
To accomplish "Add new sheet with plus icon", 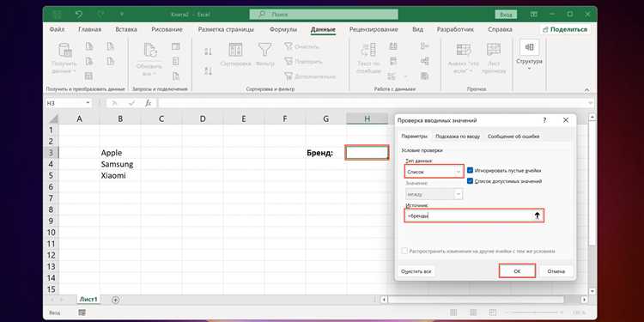I will [x=115, y=300].
